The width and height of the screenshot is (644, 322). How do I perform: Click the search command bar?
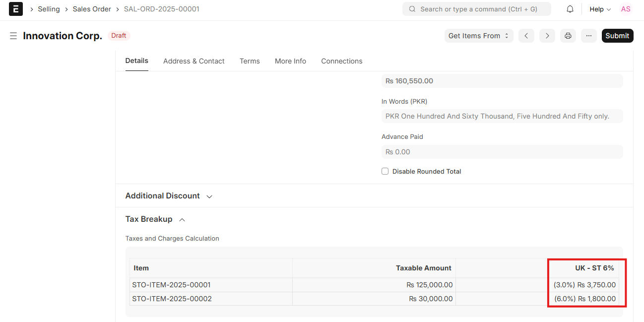tap(476, 9)
